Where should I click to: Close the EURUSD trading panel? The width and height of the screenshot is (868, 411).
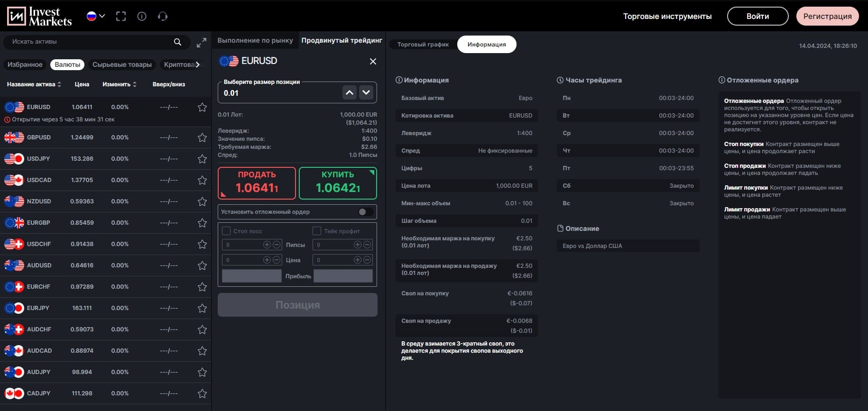373,61
